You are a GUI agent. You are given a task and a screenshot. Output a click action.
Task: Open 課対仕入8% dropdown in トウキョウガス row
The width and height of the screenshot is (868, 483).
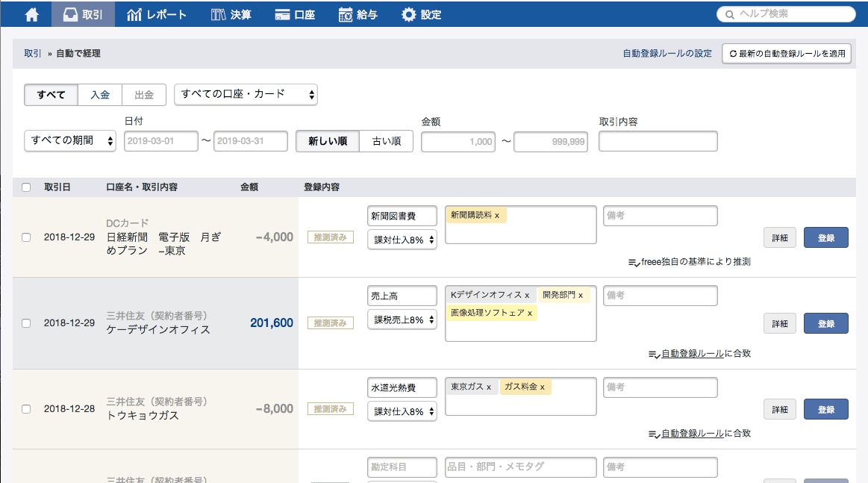(x=402, y=411)
